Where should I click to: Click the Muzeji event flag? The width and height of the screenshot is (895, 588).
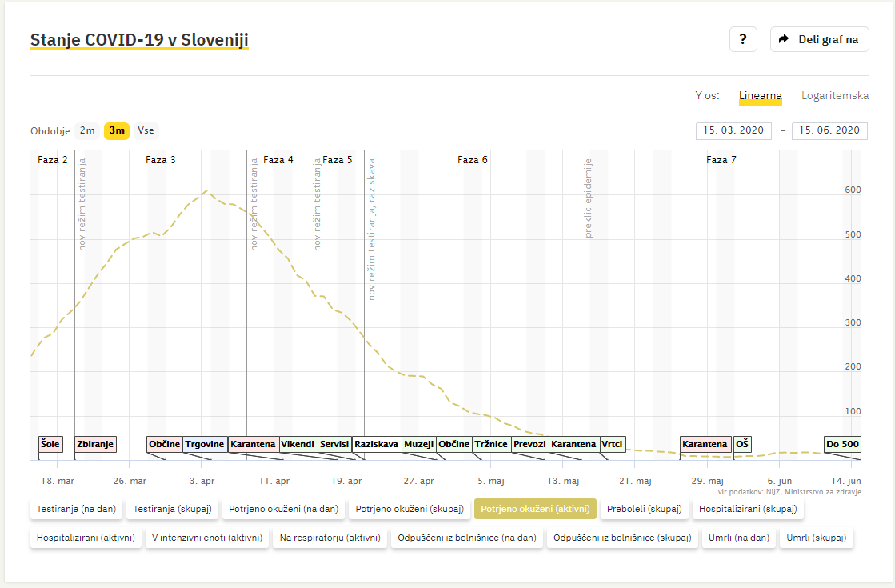click(x=418, y=444)
